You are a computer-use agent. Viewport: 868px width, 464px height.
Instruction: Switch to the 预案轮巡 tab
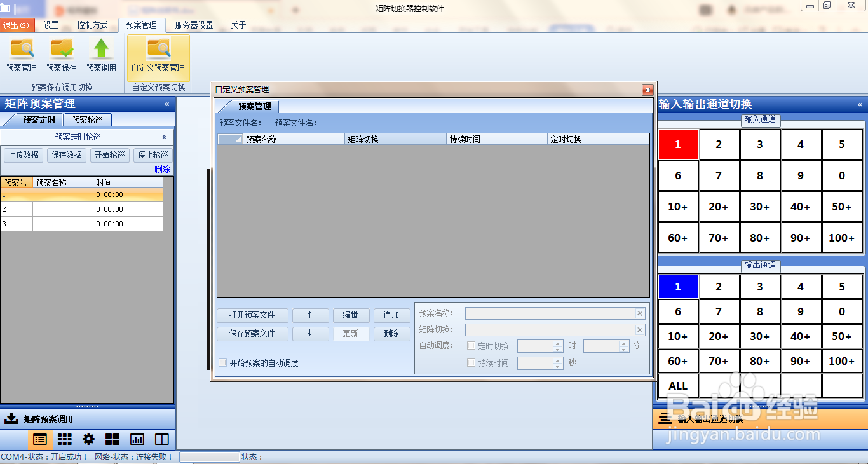pyautogui.click(x=88, y=119)
